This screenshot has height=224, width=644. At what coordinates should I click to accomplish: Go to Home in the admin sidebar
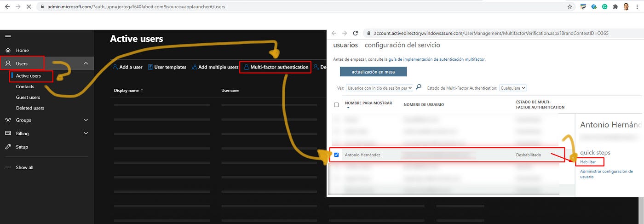click(x=22, y=50)
